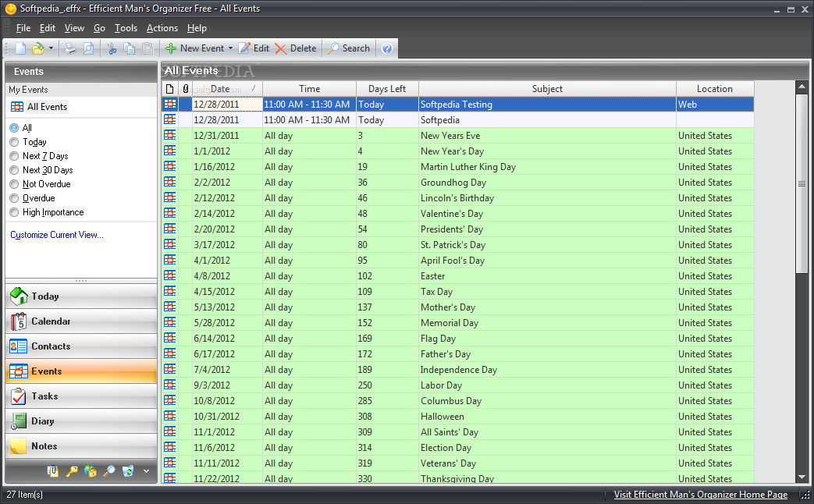Image resolution: width=814 pixels, height=504 pixels.
Task: Select the Martin Luther King Day event
Action: [458, 167]
